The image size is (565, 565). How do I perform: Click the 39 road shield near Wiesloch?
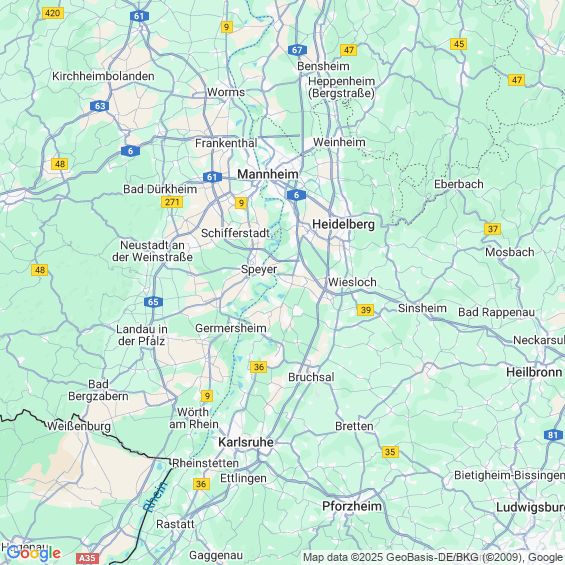pos(366,310)
